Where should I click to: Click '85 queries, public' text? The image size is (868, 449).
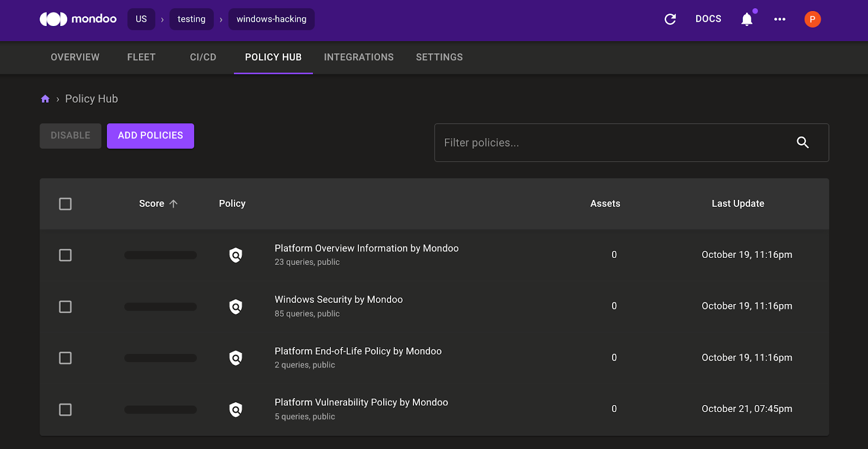point(307,314)
